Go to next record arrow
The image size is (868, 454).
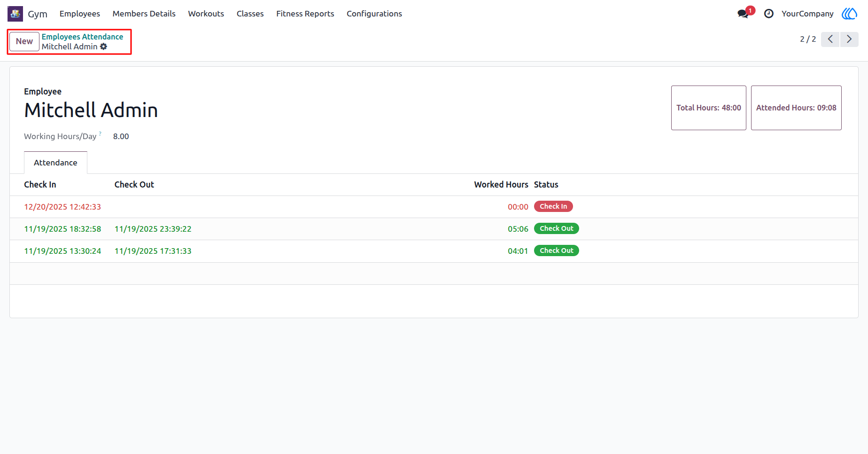[x=849, y=39]
